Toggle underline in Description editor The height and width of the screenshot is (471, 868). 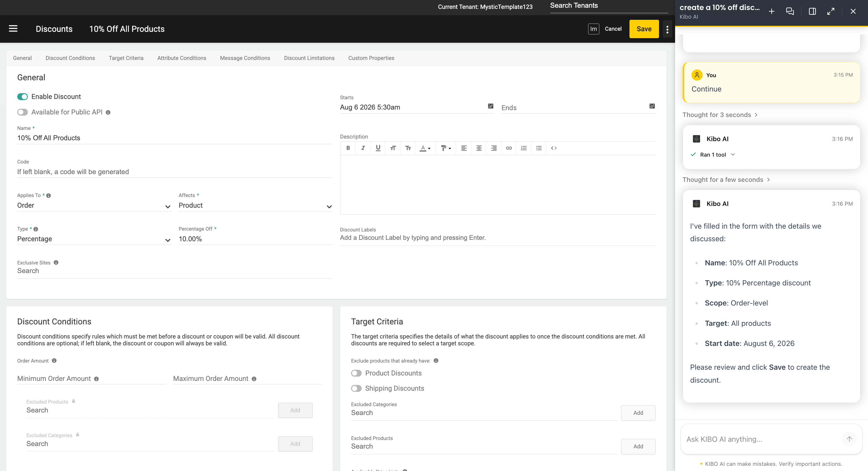click(x=378, y=148)
